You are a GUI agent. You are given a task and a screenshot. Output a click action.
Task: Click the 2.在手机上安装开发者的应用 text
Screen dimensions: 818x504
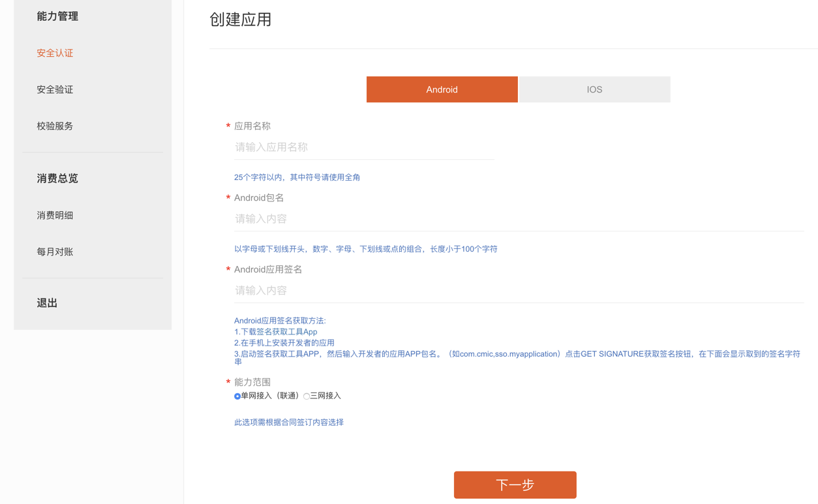pos(284,343)
